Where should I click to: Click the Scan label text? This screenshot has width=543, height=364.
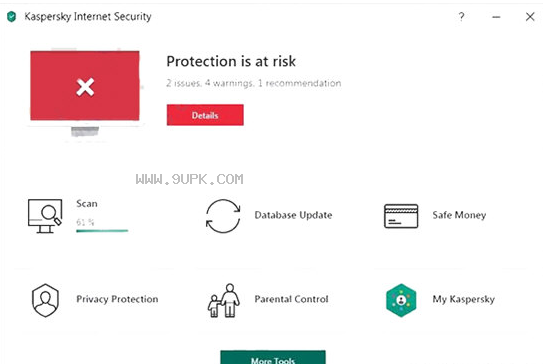(x=87, y=203)
